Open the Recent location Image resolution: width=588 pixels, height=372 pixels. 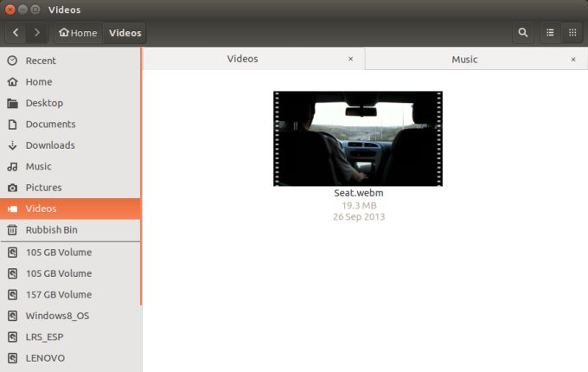(71, 61)
